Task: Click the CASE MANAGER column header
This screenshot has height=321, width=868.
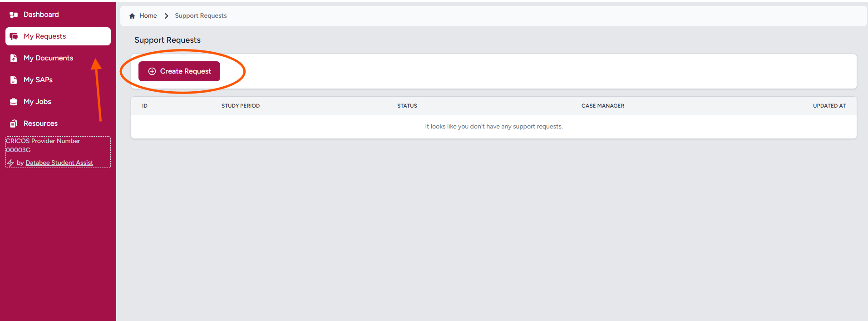Action: click(603, 106)
